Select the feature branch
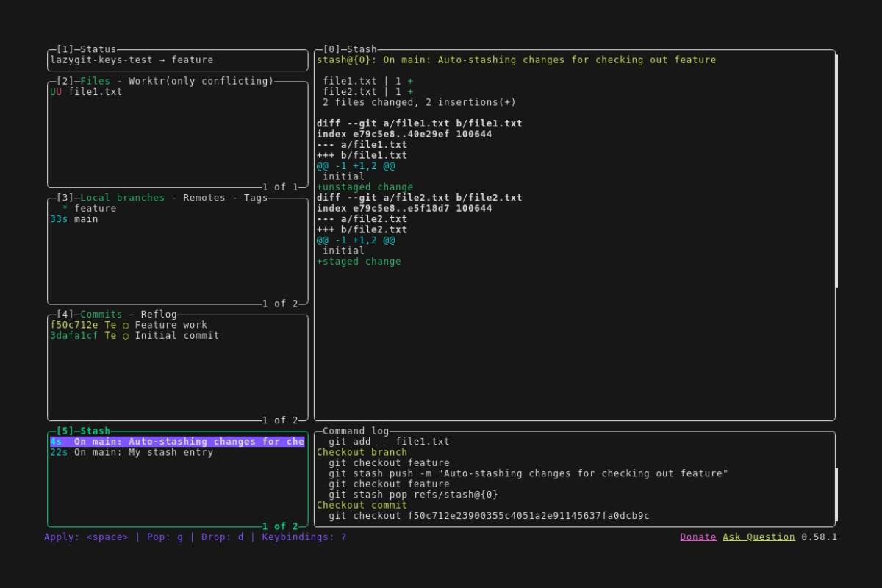 [95, 209]
